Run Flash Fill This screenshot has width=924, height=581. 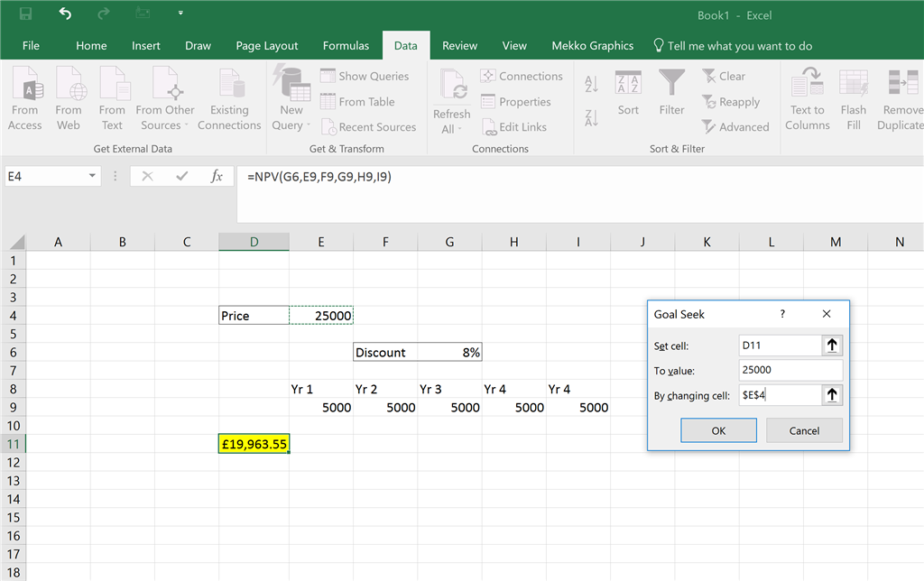(854, 98)
